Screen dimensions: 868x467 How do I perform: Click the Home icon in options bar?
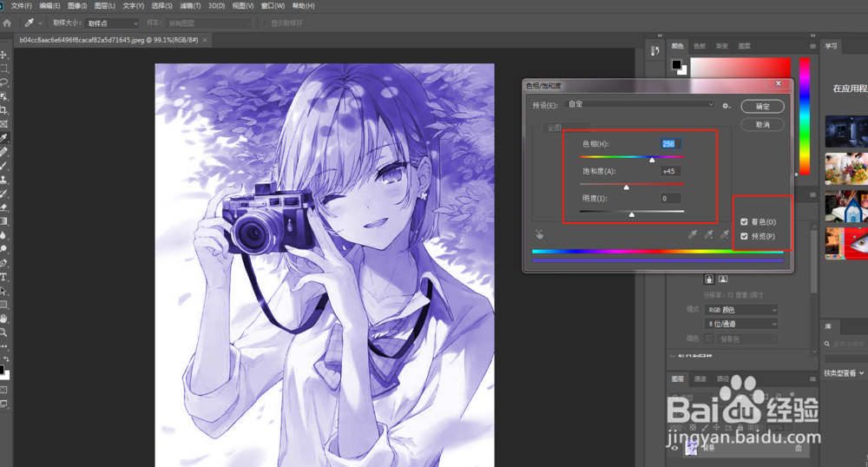[7, 23]
